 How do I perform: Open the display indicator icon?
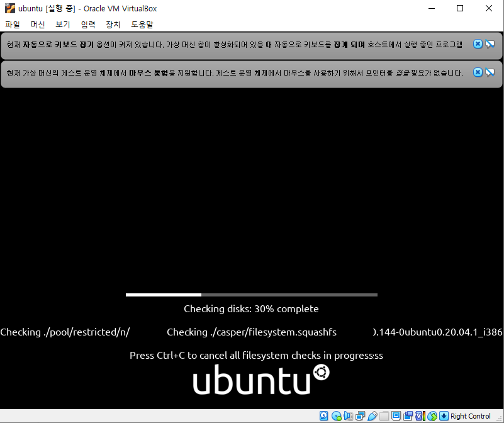tap(396, 416)
